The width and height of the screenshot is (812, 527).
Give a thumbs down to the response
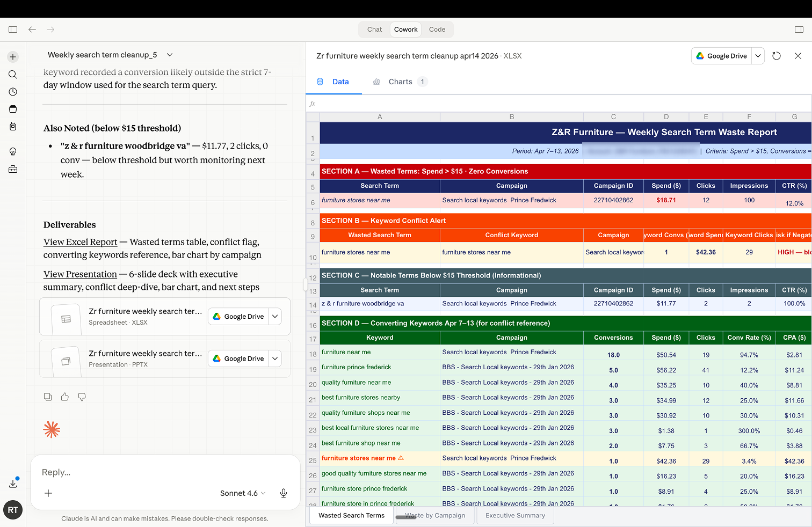pyautogui.click(x=82, y=397)
